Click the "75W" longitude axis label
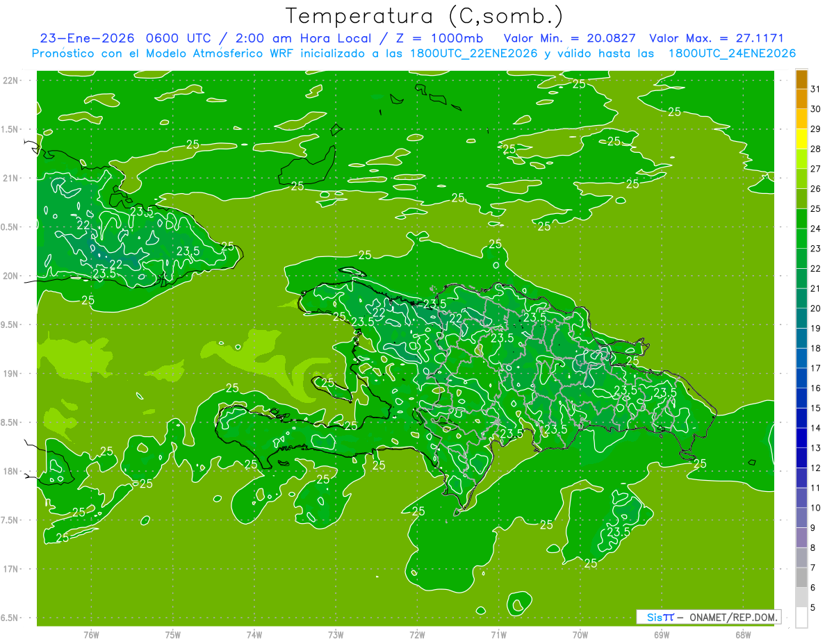 pyautogui.click(x=173, y=634)
